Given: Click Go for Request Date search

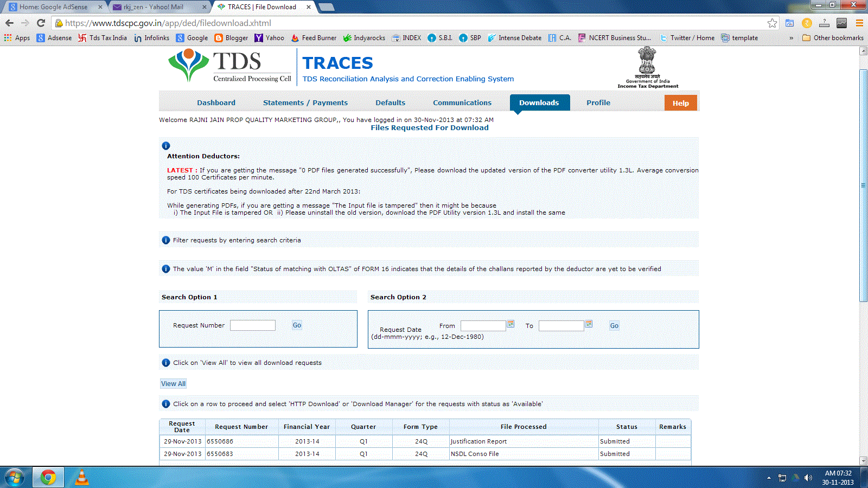Looking at the screenshot, I should (614, 326).
